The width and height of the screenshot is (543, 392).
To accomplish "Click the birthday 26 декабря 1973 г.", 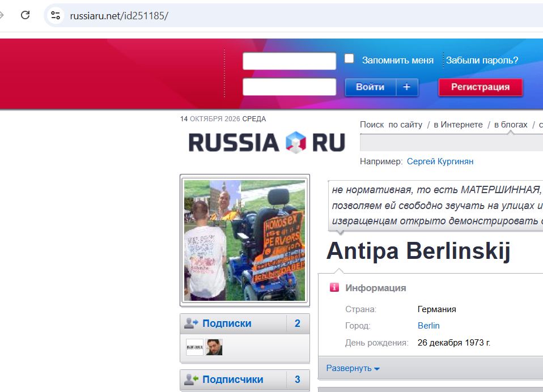I will tap(453, 343).
